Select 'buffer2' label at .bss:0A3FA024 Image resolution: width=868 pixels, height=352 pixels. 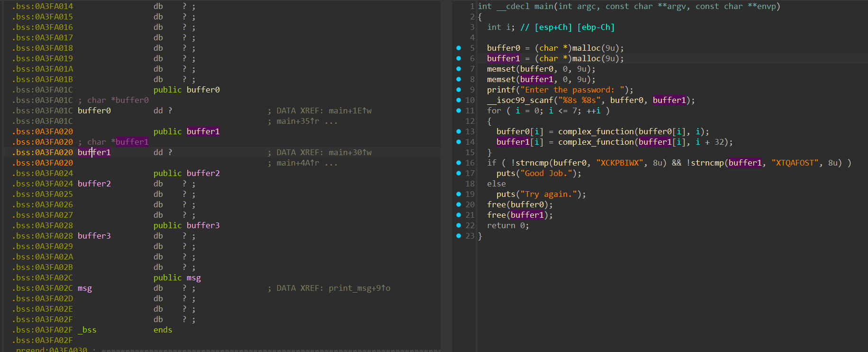(x=94, y=184)
